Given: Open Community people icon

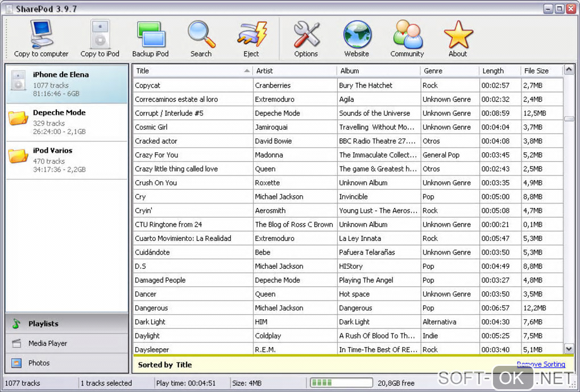Looking at the screenshot, I should click(408, 34).
